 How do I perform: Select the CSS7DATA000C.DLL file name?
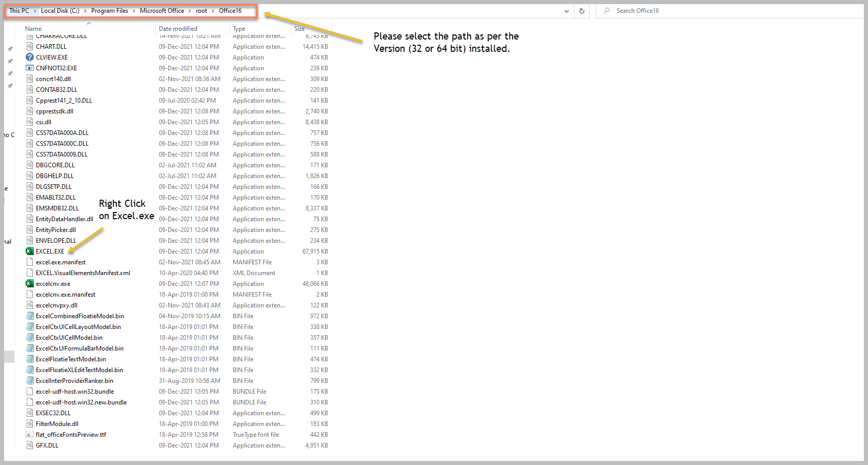tap(62, 144)
